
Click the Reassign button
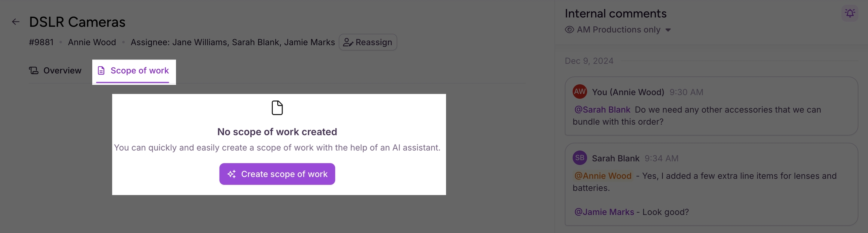pos(368,42)
